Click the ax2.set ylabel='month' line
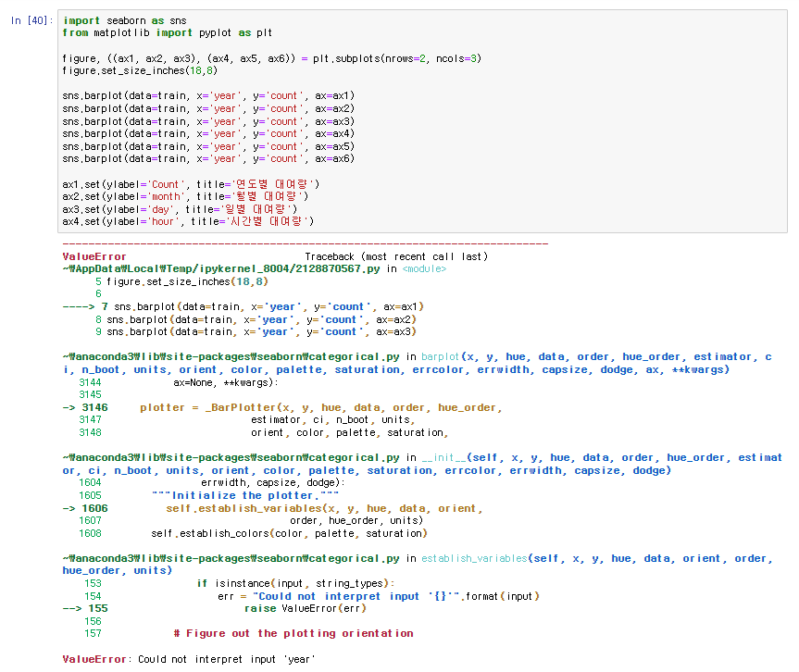 point(185,196)
